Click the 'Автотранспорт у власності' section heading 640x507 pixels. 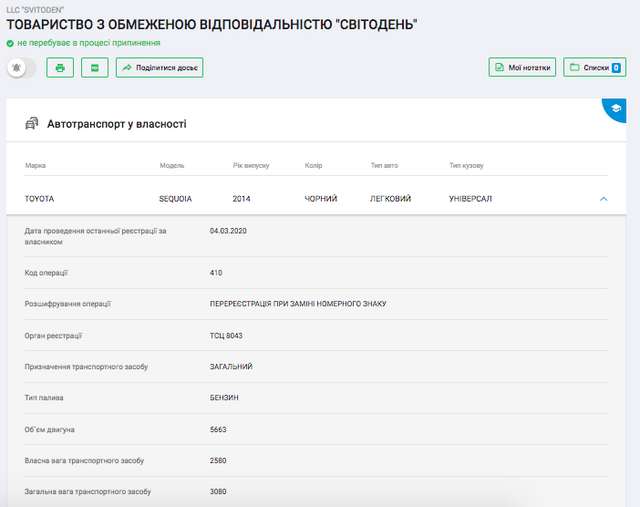117,125
